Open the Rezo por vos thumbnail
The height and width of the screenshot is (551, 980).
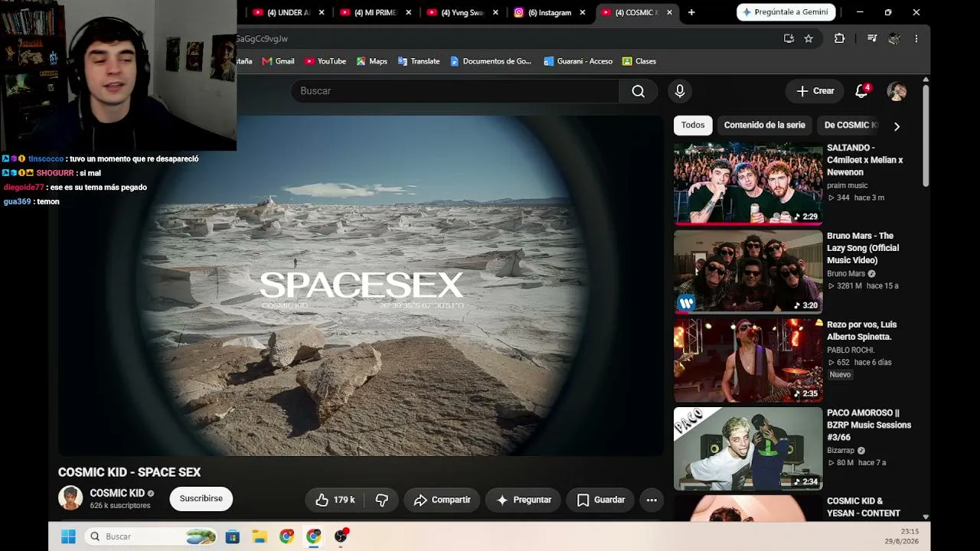748,360
